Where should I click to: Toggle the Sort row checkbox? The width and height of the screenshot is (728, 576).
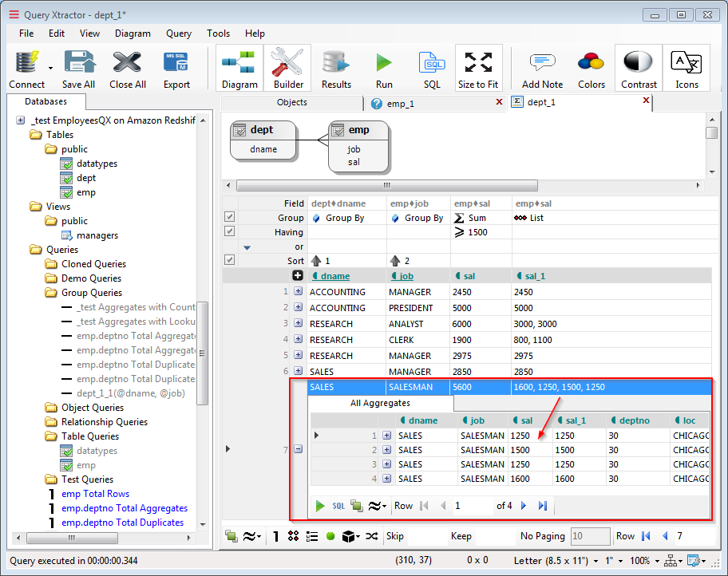tap(230, 261)
